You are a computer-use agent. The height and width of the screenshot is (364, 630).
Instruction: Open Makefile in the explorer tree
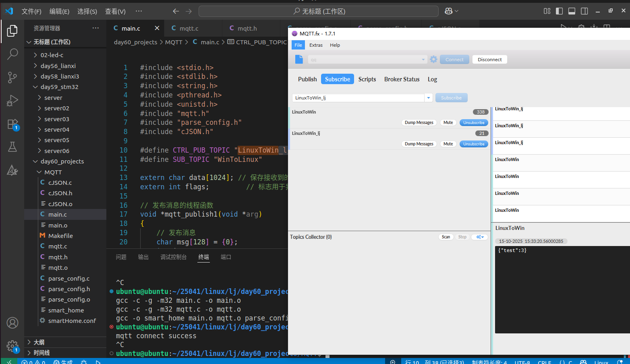click(60, 236)
